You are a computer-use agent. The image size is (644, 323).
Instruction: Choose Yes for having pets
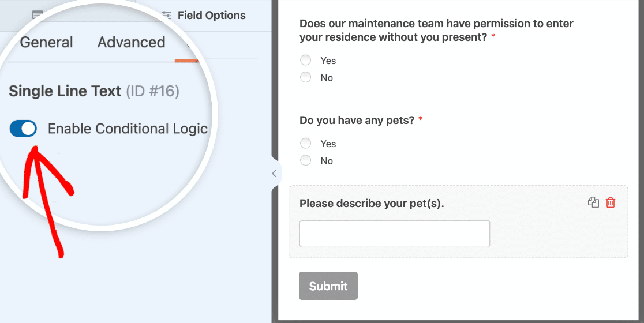click(306, 143)
